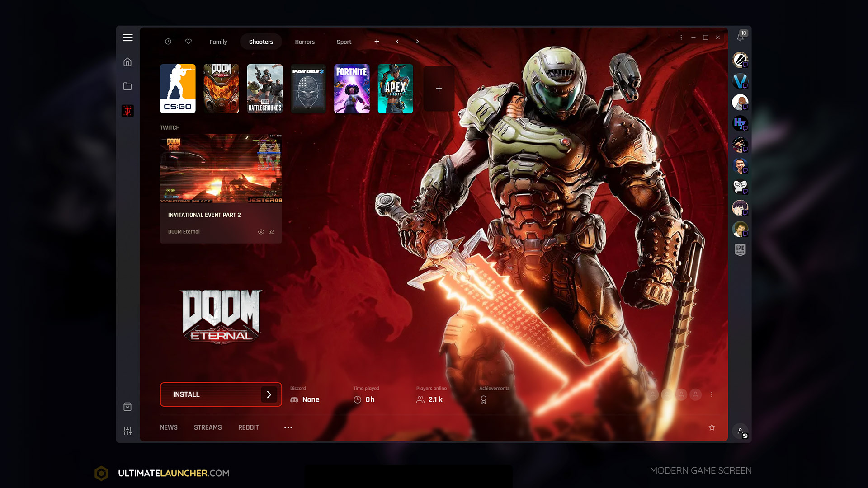
Task: Go to previous tabs with left chevron
Action: click(x=397, y=42)
